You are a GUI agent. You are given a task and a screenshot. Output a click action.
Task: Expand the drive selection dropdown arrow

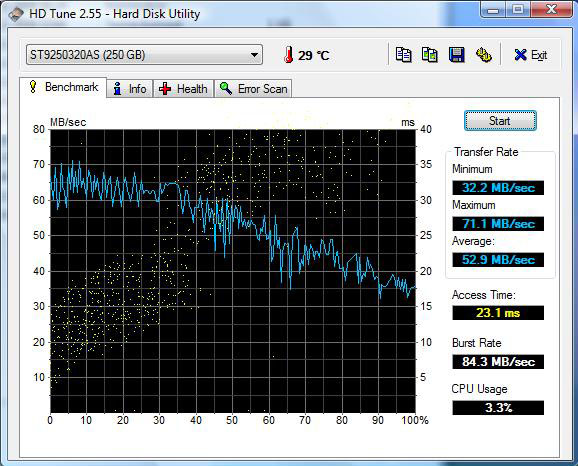coord(254,55)
